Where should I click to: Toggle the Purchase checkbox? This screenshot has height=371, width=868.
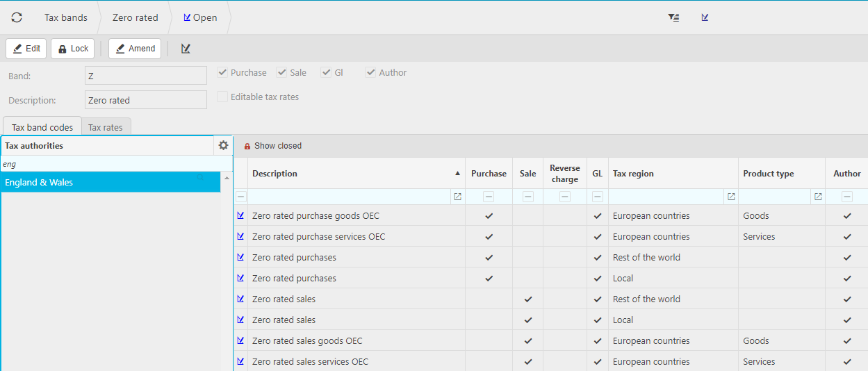(222, 72)
